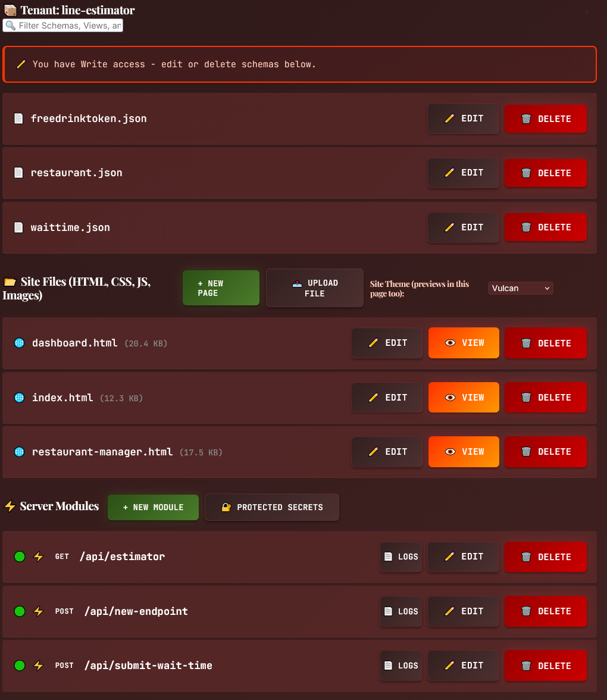
Task: Click the globe icon beside restaurant-manager.html
Action: point(19,452)
